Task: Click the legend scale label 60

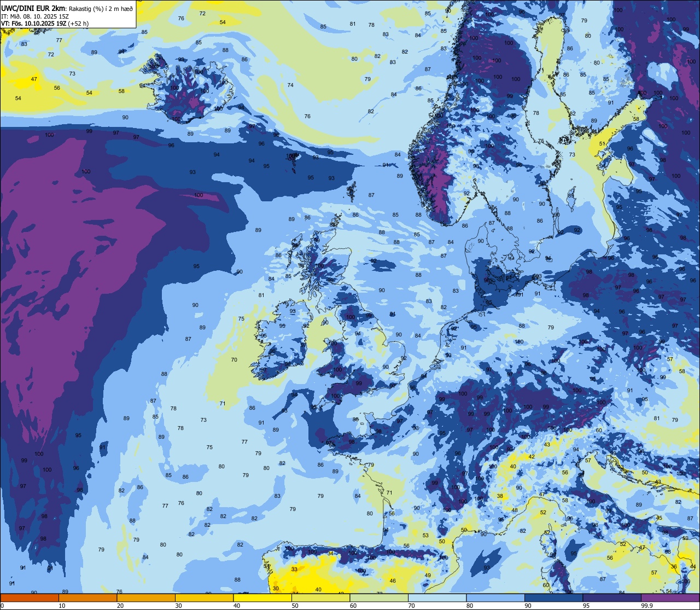Action: 353,606
